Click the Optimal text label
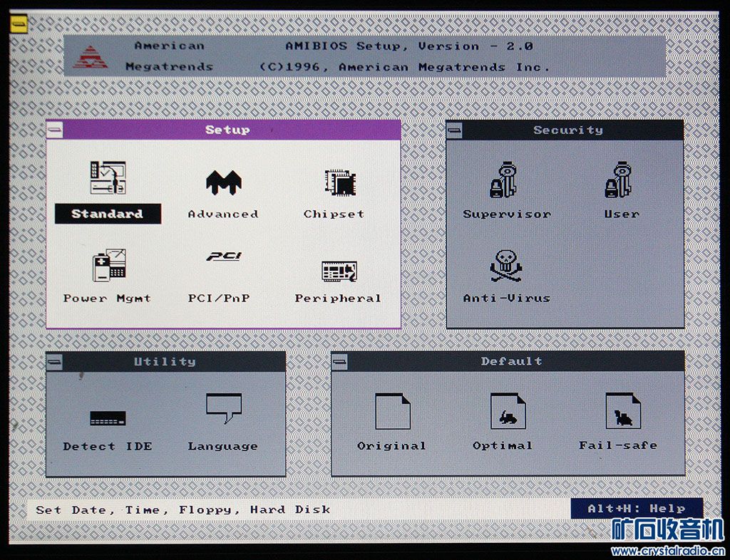This screenshot has height=560, width=730. tap(503, 446)
